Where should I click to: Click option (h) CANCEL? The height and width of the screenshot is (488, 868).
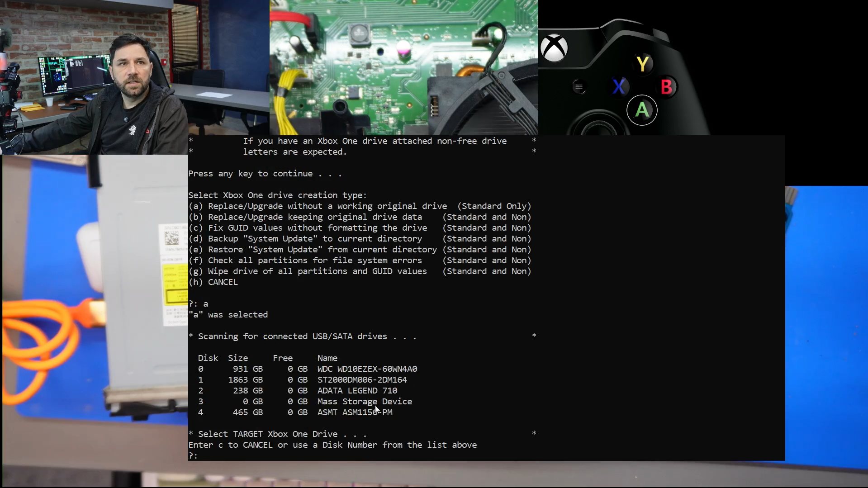tap(213, 282)
